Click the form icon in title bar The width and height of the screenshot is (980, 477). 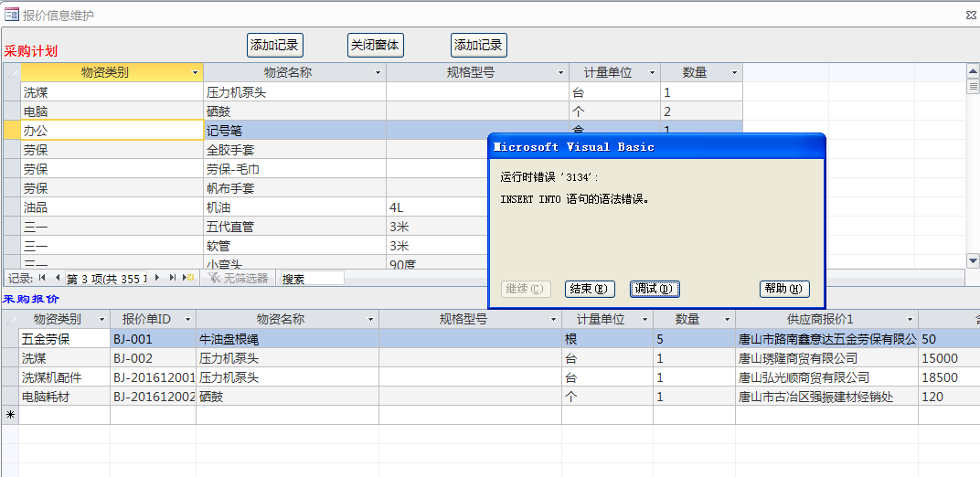12,15
